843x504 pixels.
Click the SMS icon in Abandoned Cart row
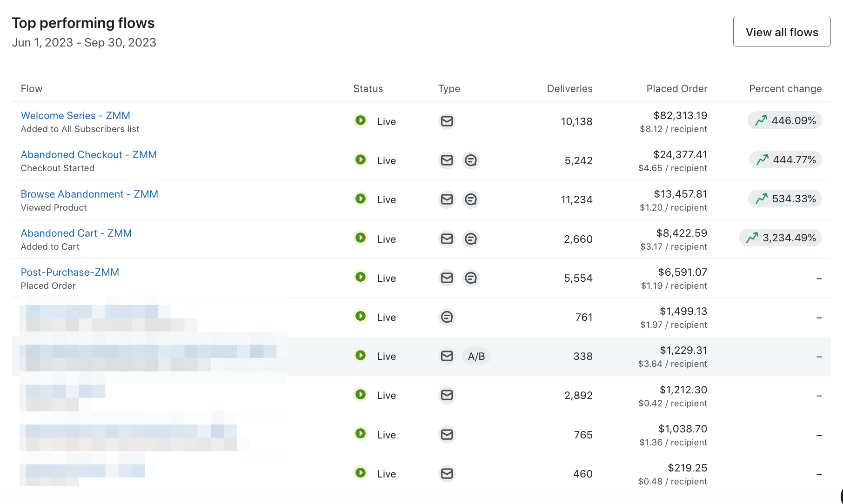(x=471, y=239)
